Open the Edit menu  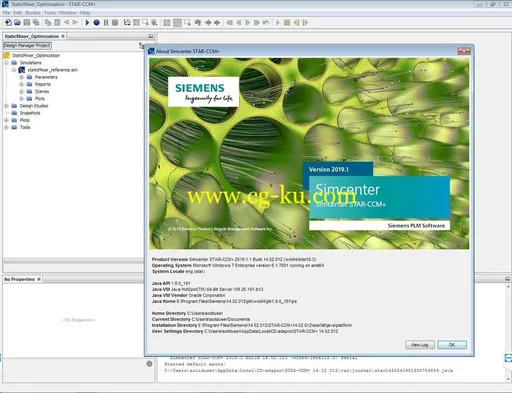tap(17, 13)
